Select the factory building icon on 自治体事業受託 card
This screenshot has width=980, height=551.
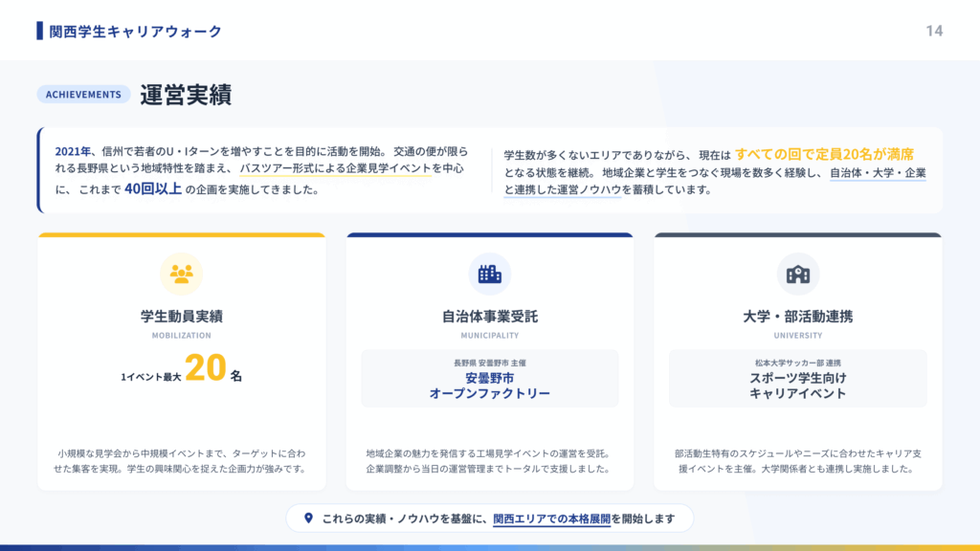pyautogui.click(x=490, y=272)
